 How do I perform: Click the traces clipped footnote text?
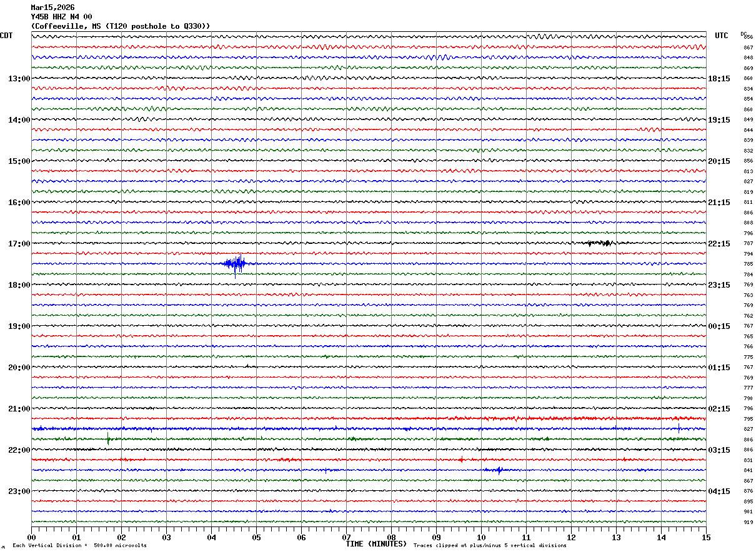[x=490, y=546]
